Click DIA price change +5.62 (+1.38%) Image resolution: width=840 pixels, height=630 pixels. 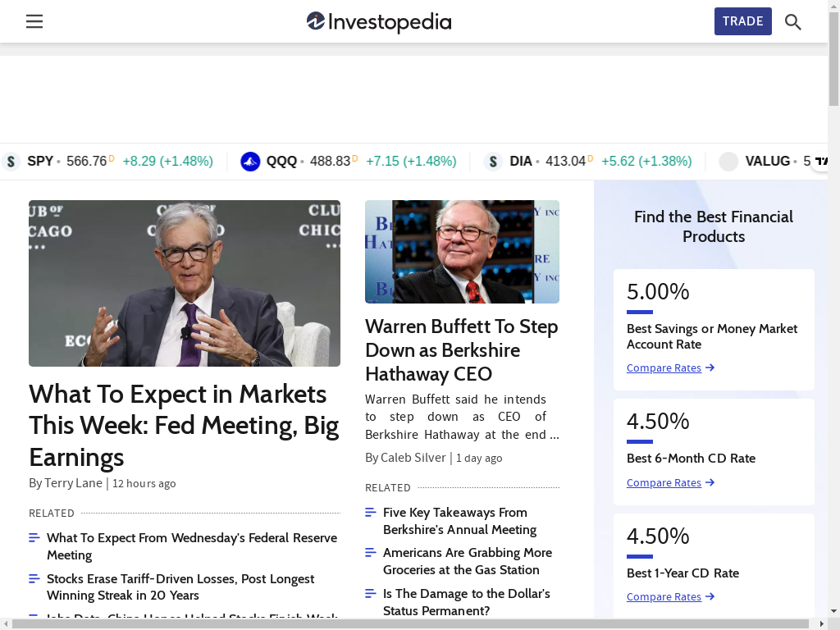pyautogui.click(x=646, y=162)
